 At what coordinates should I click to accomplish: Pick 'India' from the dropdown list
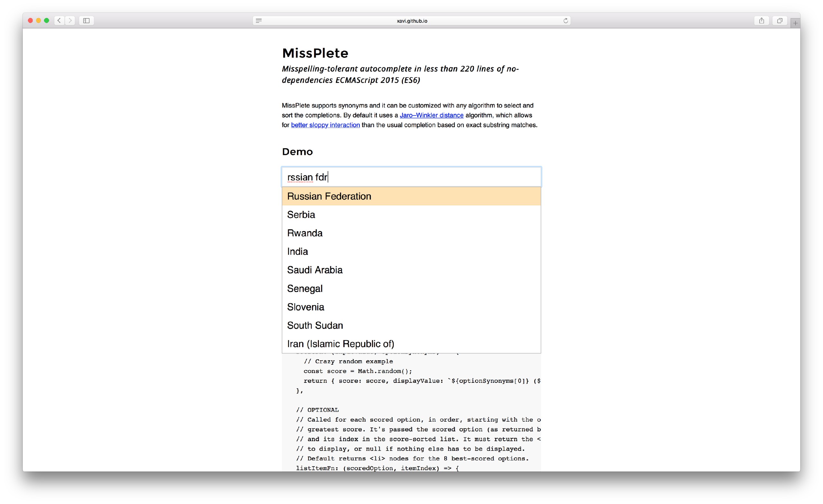coord(411,251)
